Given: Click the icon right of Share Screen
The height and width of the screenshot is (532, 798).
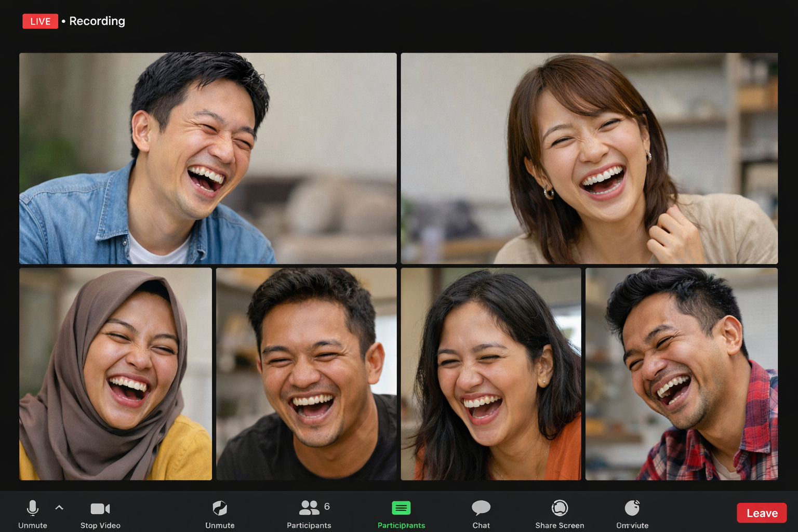Looking at the screenshot, I should click(632, 508).
